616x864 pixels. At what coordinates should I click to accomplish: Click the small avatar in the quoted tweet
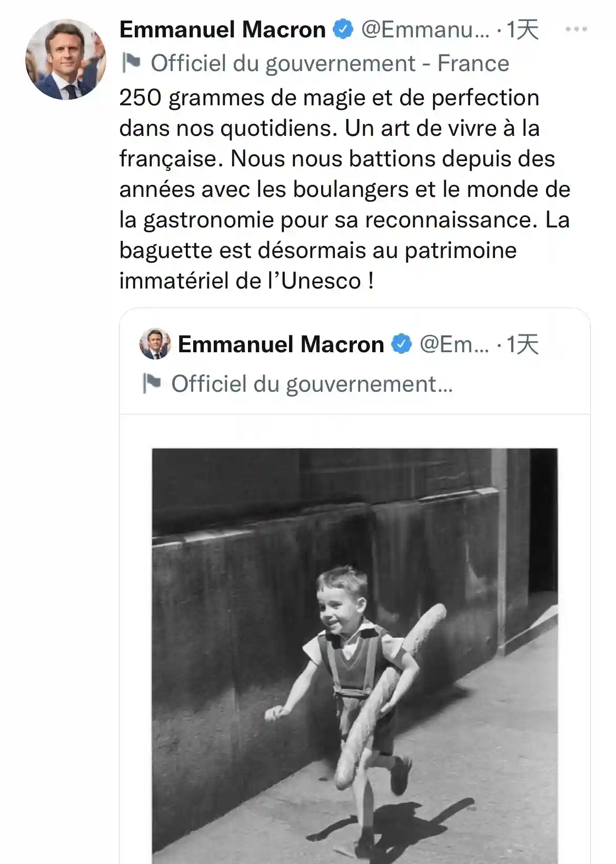point(155,344)
